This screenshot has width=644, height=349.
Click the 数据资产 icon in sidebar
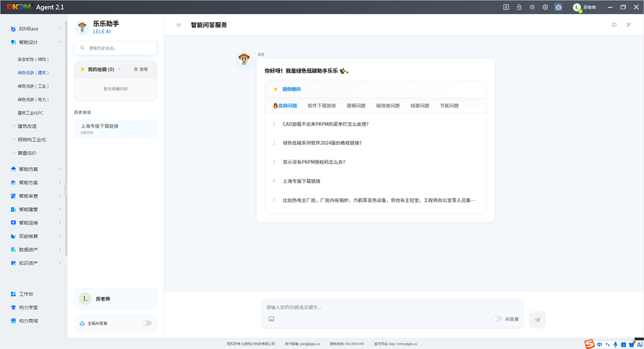[x=13, y=250]
